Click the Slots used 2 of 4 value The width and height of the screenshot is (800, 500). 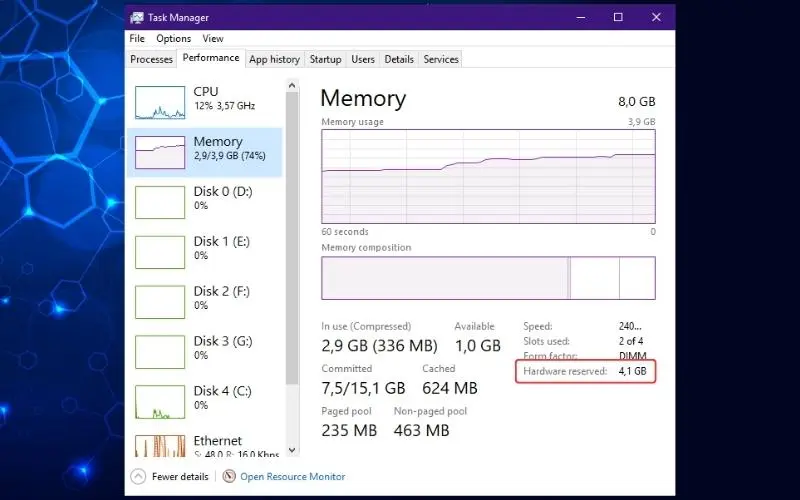631,341
